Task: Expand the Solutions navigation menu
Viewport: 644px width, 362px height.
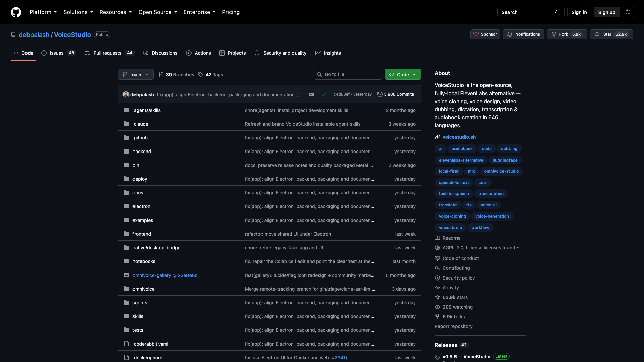Action: point(78,12)
